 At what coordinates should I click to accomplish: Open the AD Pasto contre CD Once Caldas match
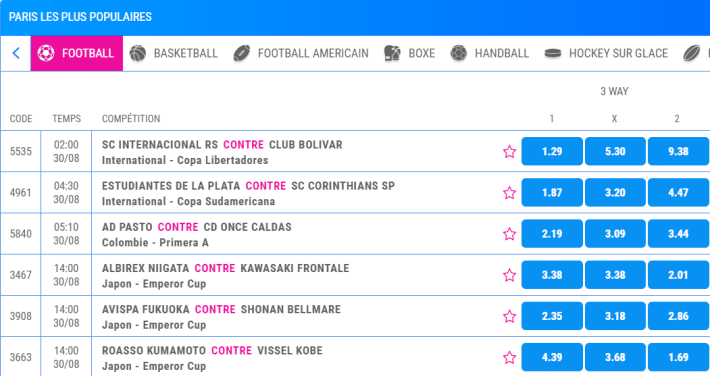[197, 227]
